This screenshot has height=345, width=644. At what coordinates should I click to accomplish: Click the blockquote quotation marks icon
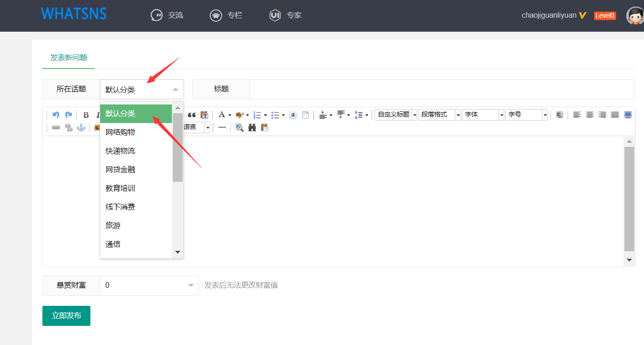tap(192, 115)
